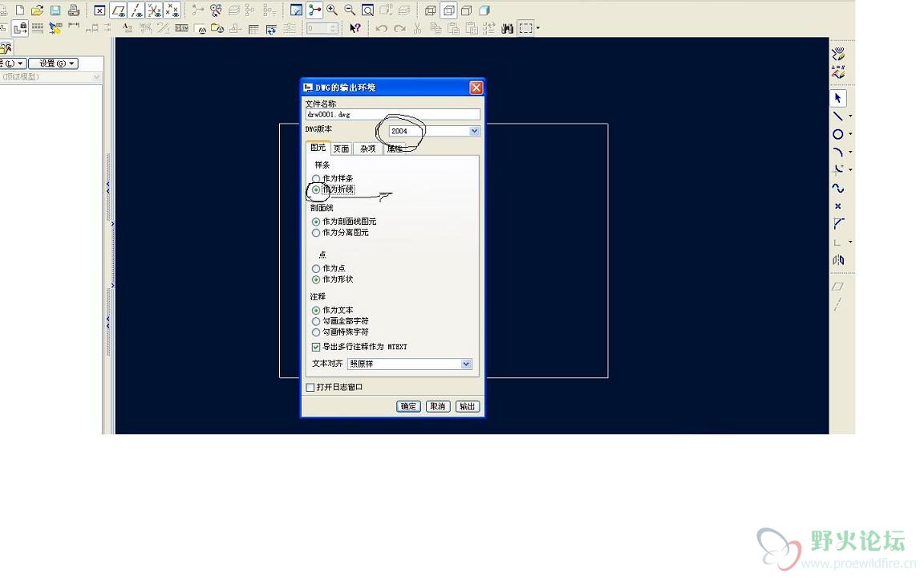Select shaded display mode icon
Viewport: 924px width, 578px height.
485,10
